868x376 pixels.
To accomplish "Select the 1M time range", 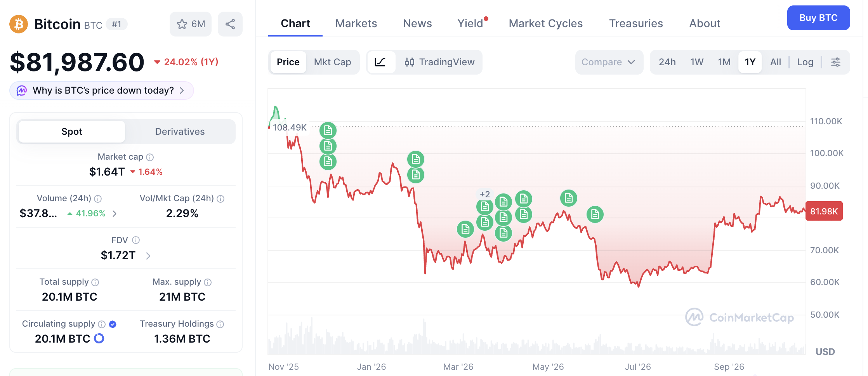I will [724, 62].
